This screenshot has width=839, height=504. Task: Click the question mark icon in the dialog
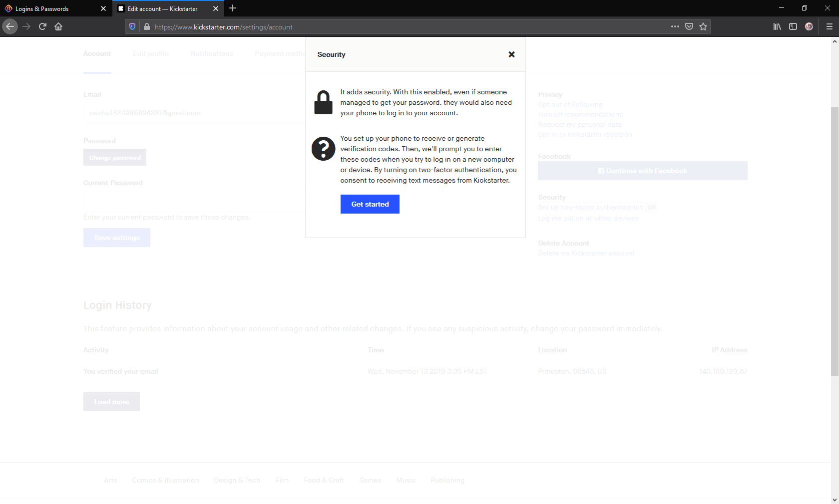pyautogui.click(x=323, y=149)
